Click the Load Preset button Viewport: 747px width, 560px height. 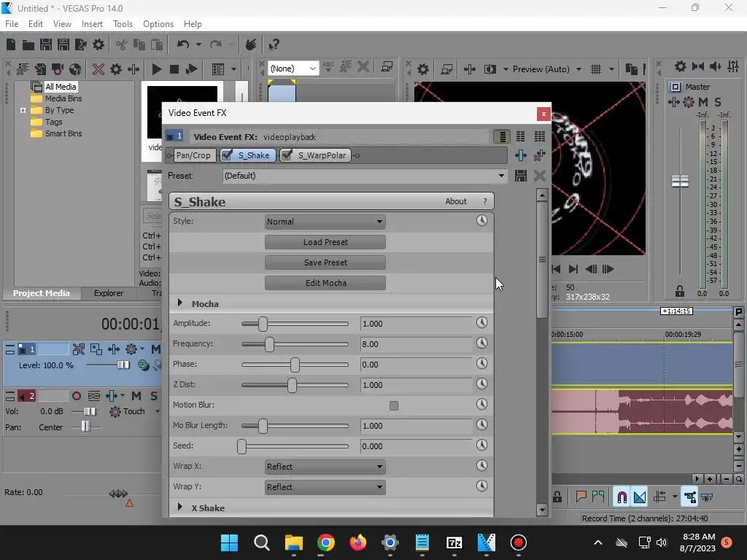tap(325, 242)
